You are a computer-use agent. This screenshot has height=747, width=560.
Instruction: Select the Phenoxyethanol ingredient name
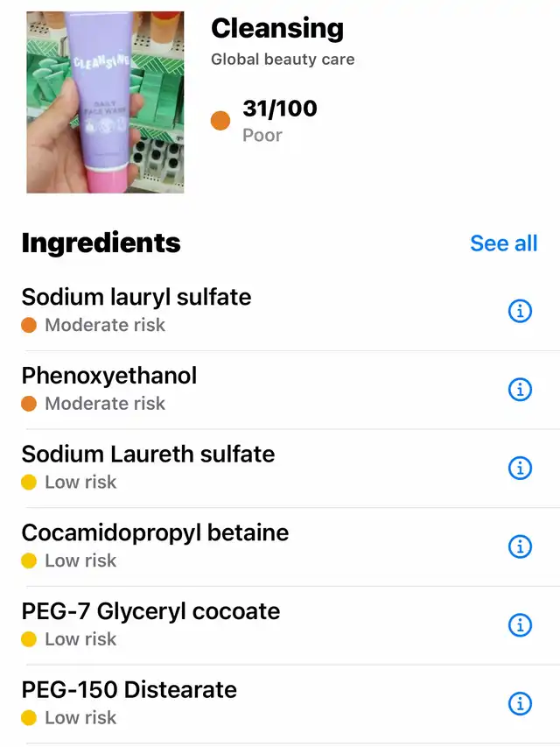[x=109, y=376]
